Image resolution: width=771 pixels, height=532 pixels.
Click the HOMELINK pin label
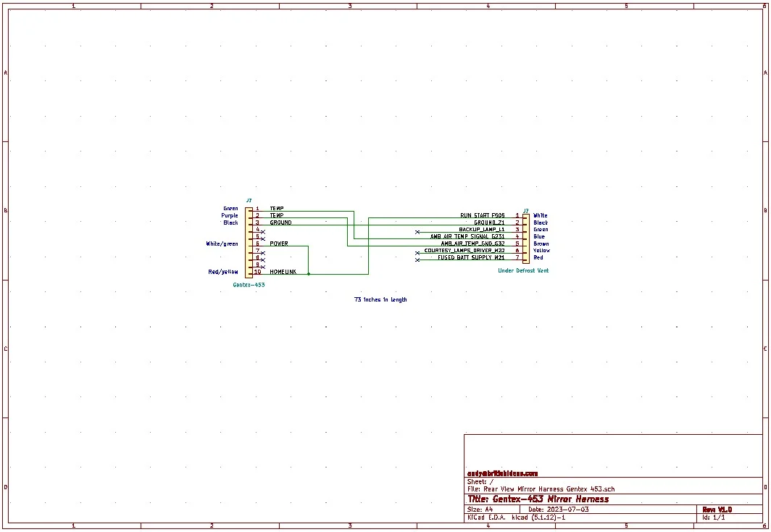click(283, 272)
